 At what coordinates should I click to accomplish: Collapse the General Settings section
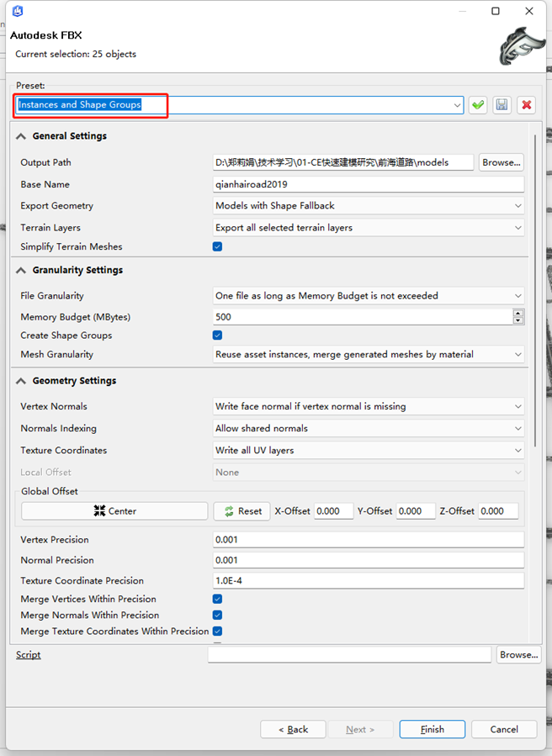(21, 136)
